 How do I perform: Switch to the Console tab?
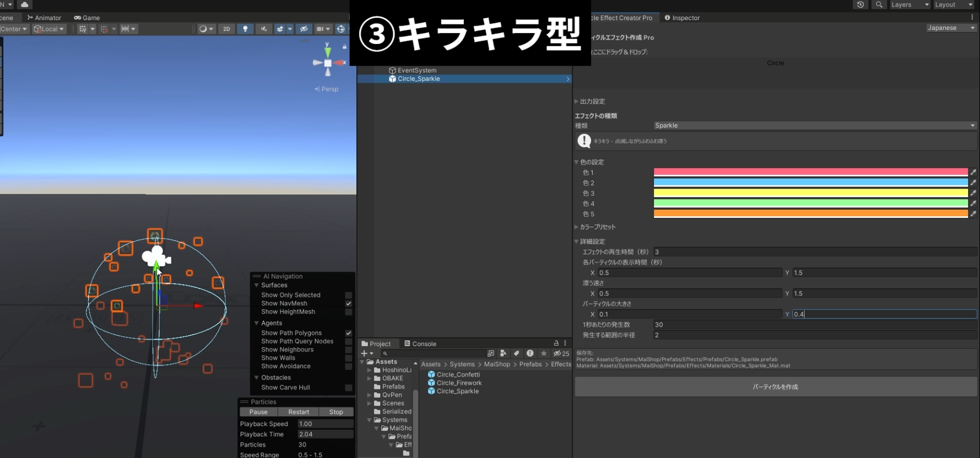coord(420,344)
